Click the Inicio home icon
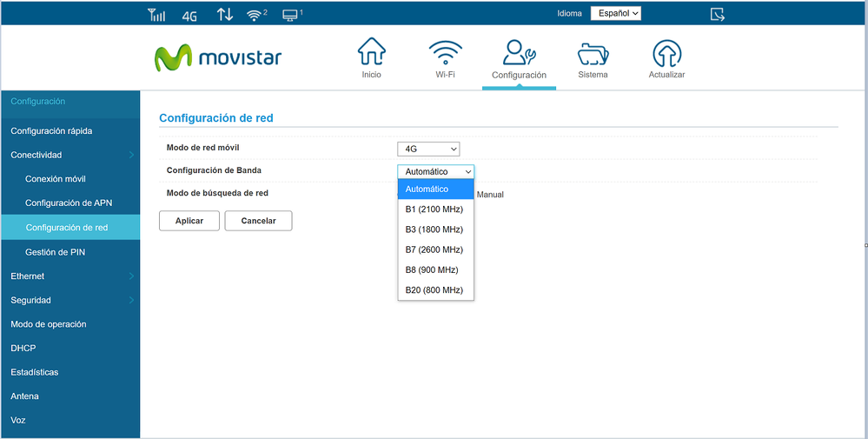This screenshot has height=439, width=868. [x=371, y=53]
